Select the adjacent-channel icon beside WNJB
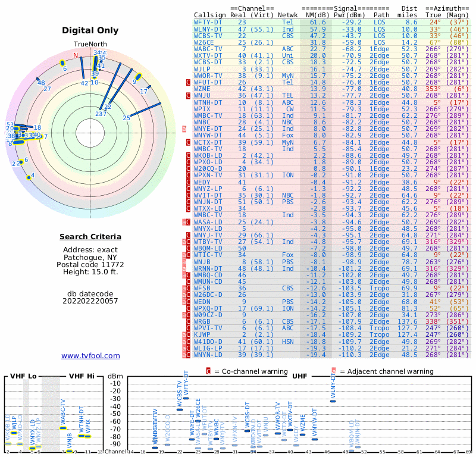 (x=184, y=262)
